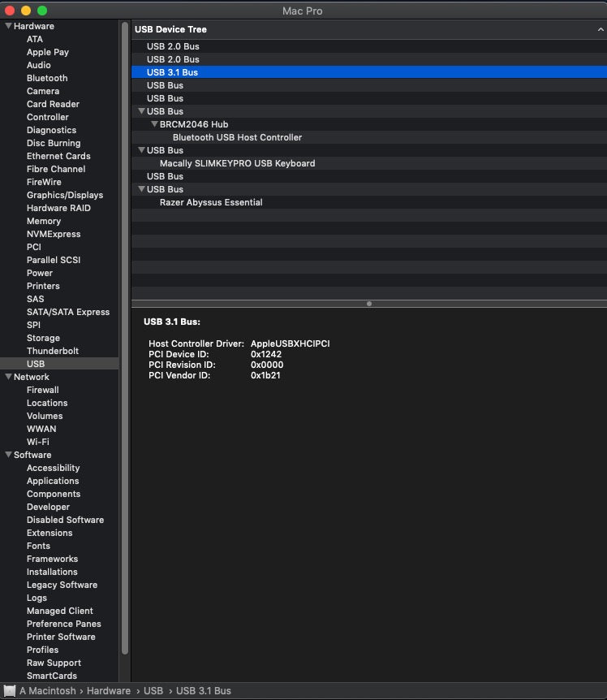Collapse the Software section disclosure triangle
The width and height of the screenshot is (607, 700).
pyautogui.click(x=8, y=455)
